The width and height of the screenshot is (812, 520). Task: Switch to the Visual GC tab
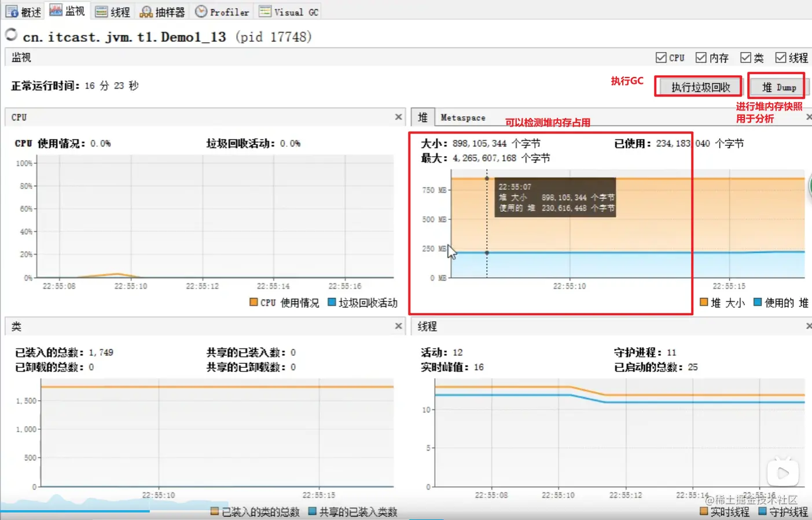288,12
